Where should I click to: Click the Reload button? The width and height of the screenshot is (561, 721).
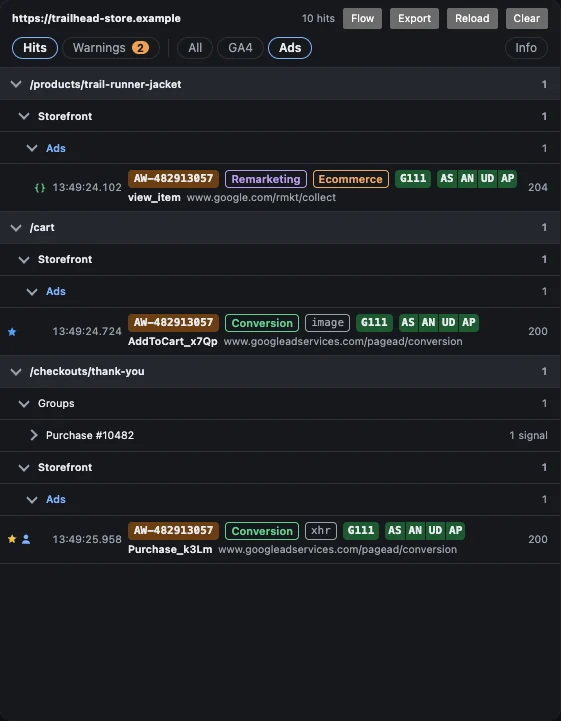[472, 18]
